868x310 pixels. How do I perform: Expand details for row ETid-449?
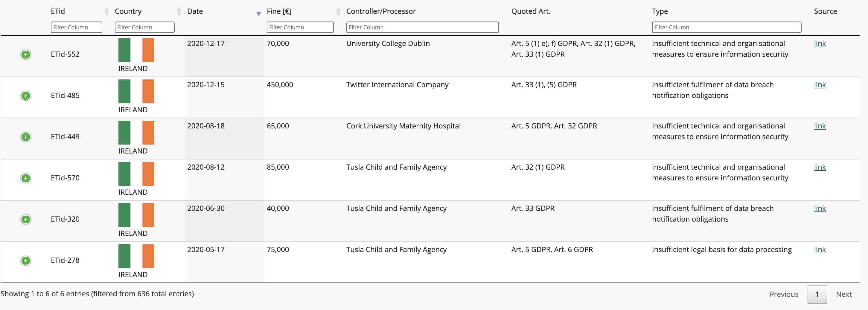[x=26, y=137]
